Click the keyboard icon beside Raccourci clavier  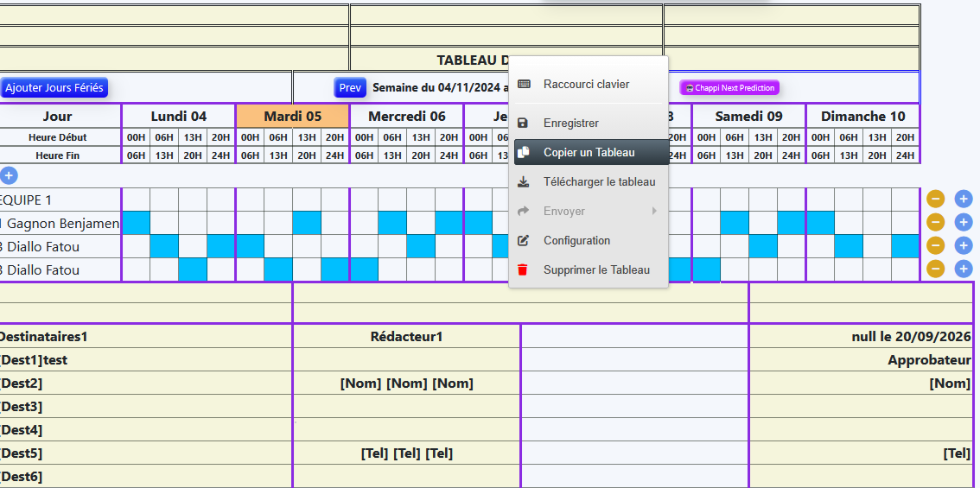524,84
